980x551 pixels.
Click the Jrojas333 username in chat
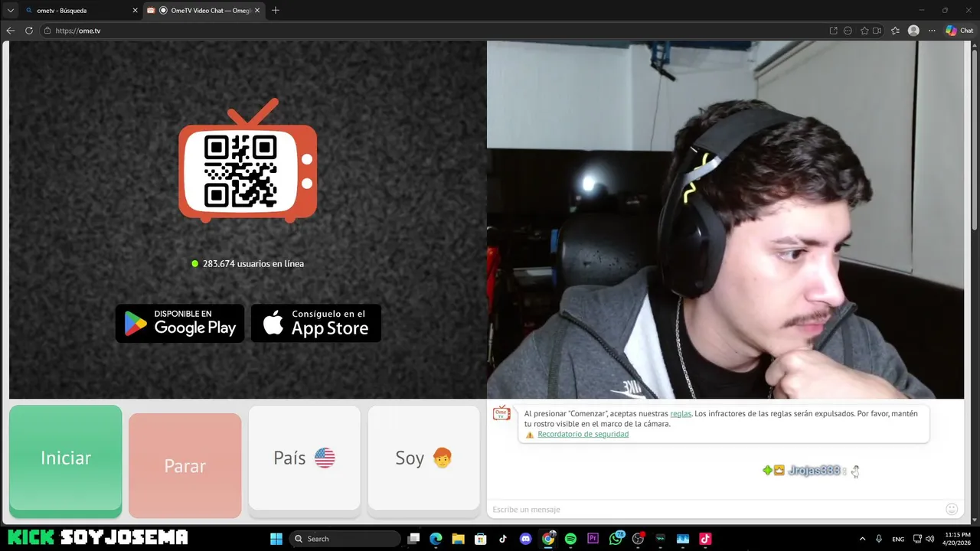click(x=814, y=471)
